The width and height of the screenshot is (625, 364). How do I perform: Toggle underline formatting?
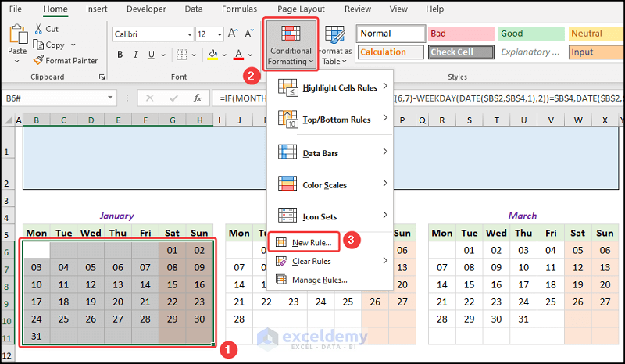point(151,55)
